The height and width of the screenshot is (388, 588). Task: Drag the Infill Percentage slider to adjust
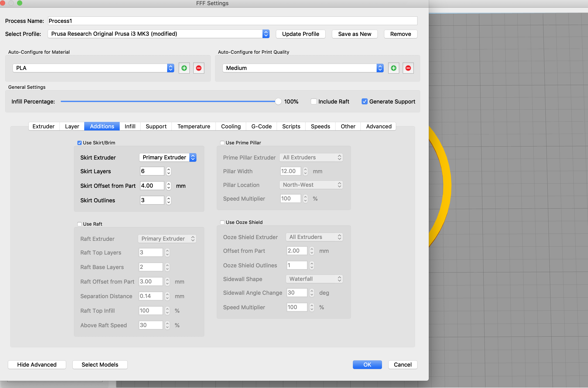(x=276, y=101)
